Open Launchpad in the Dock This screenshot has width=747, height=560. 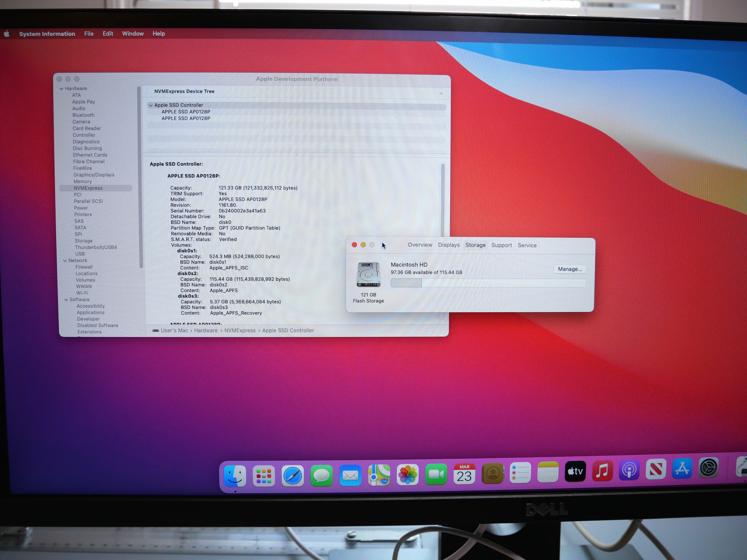264,476
